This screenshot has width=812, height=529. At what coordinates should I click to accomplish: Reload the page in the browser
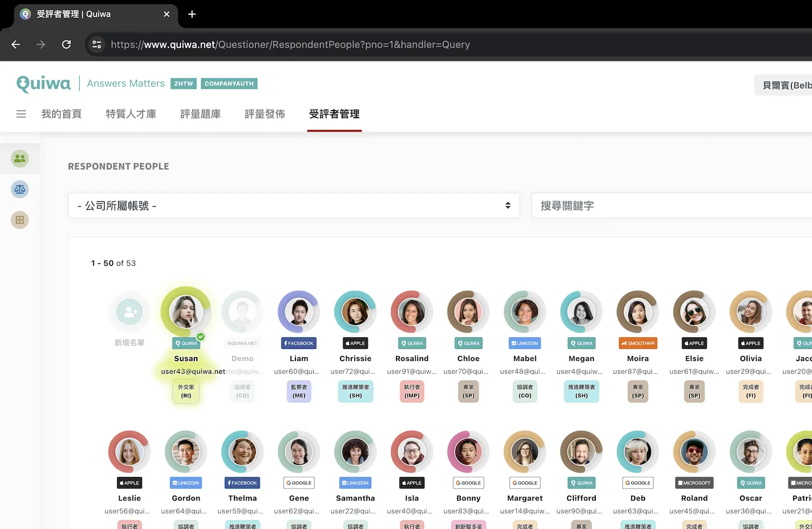tap(66, 45)
